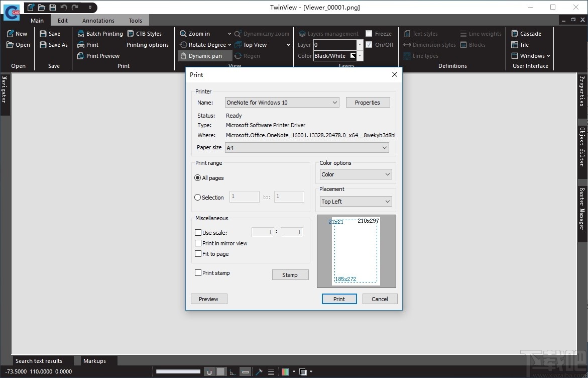Open the Tools ribbon tab

pyautogui.click(x=135, y=21)
